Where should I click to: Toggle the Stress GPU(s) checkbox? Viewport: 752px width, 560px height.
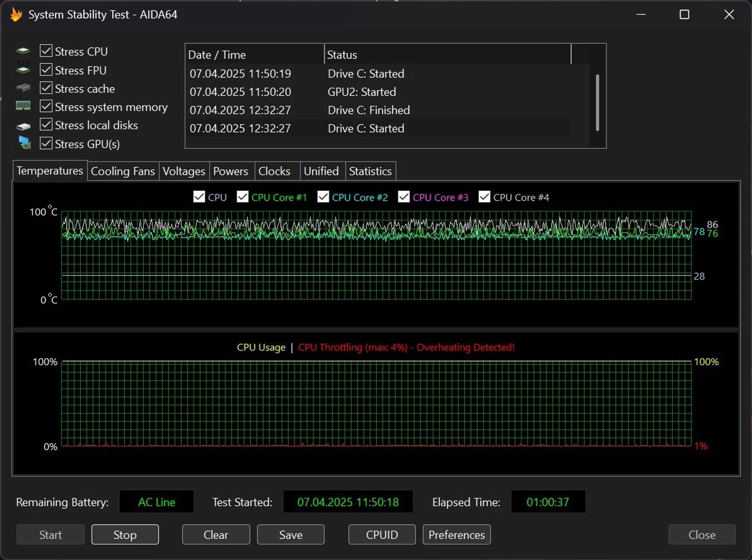coord(46,143)
